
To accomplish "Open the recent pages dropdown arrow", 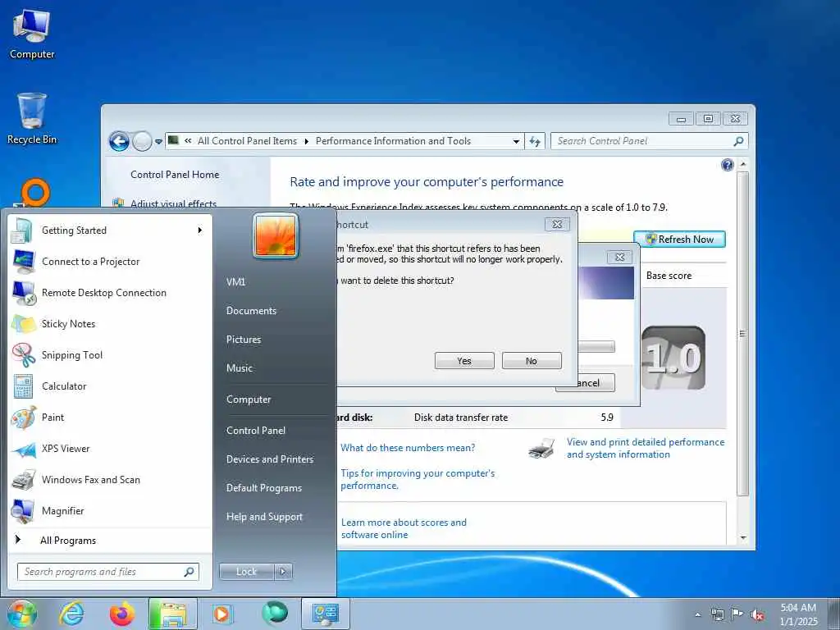I will 158,142.
